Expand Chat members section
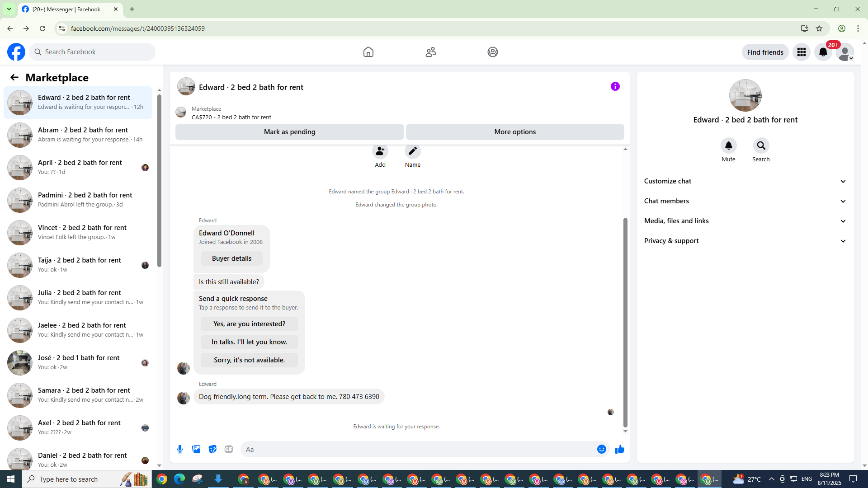Image resolution: width=868 pixels, height=488 pixels. tap(745, 201)
